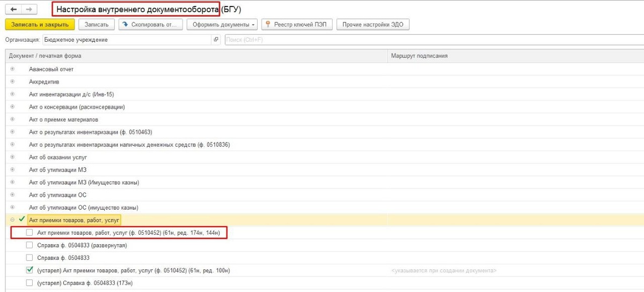Select Акт об утилизации МЗ text

[x=58, y=169]
